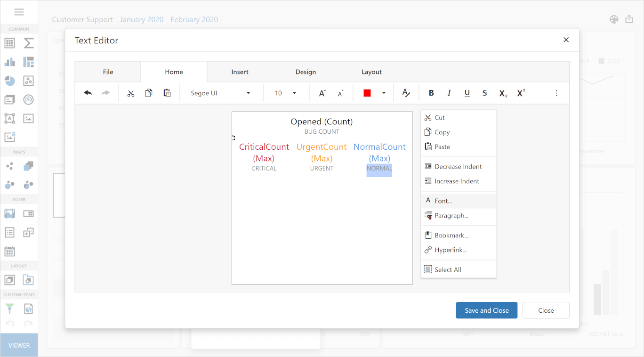The image size is (644, 357).
Task: Click the Save and Close button
Action: (486, 310)
